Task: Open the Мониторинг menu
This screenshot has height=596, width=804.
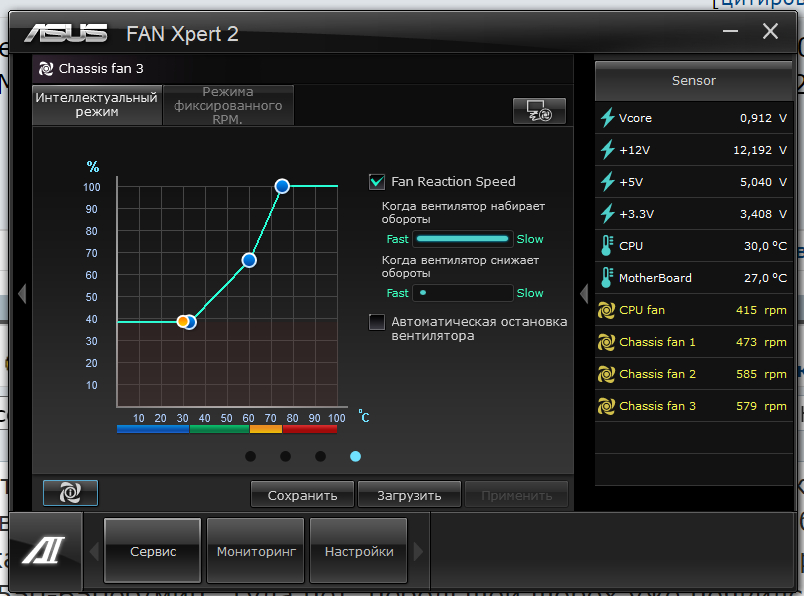Action: (x=256, y=551)
